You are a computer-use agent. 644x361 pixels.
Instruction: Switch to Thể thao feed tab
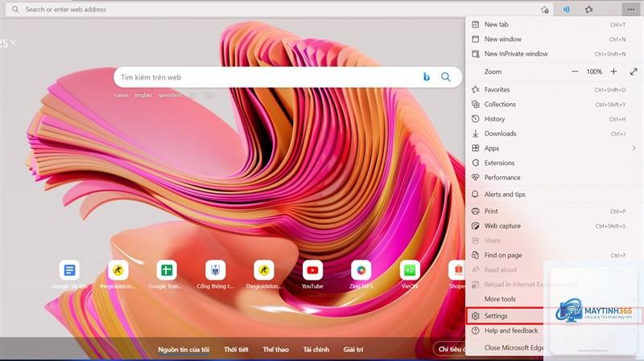tap(275, 350)
